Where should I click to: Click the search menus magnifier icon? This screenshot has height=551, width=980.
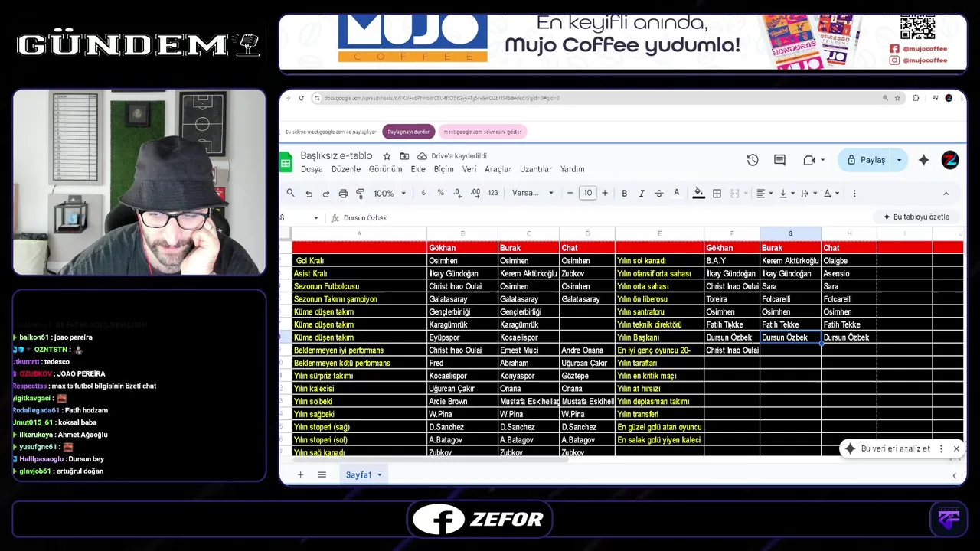pos(291,194)
